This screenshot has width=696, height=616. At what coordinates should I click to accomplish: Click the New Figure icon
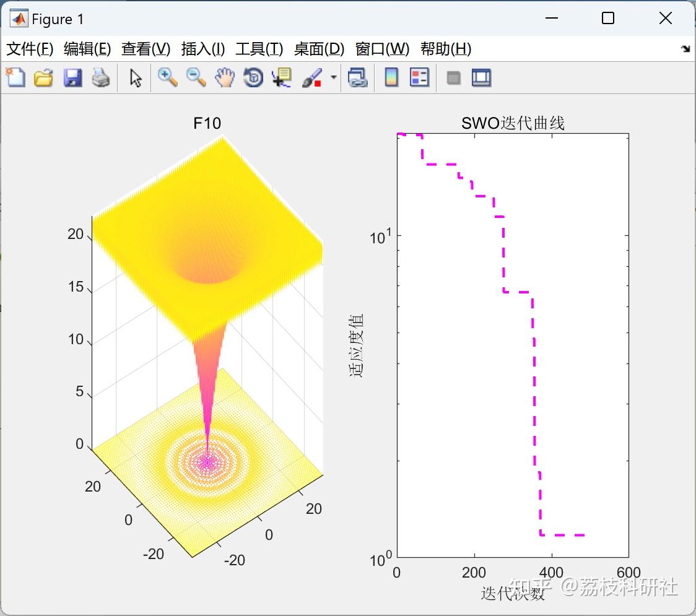click(x=15, y=77)
